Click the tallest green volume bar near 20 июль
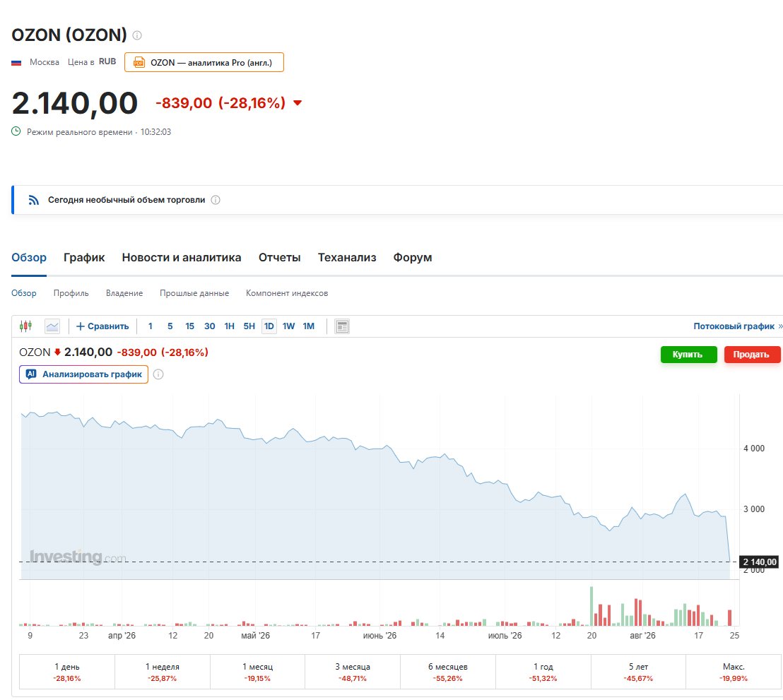Viewport: 783px width, 700px height. (591, 606)
